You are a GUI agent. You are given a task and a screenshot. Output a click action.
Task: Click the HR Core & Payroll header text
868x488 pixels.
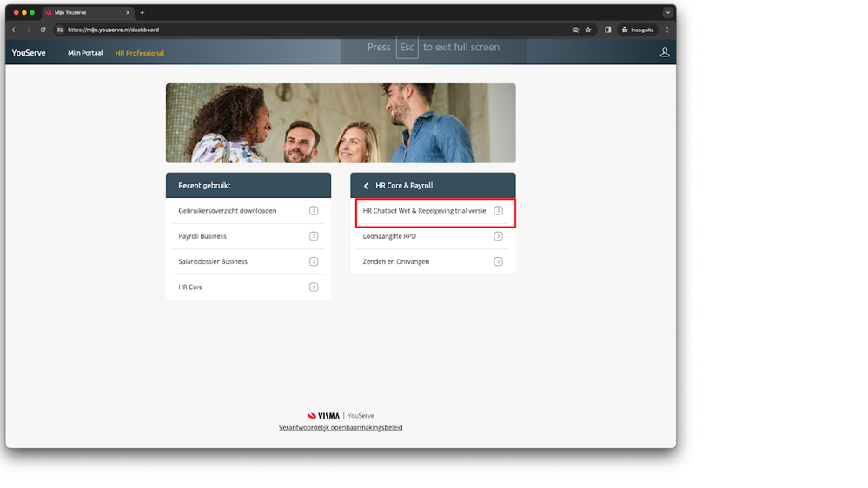404,186
